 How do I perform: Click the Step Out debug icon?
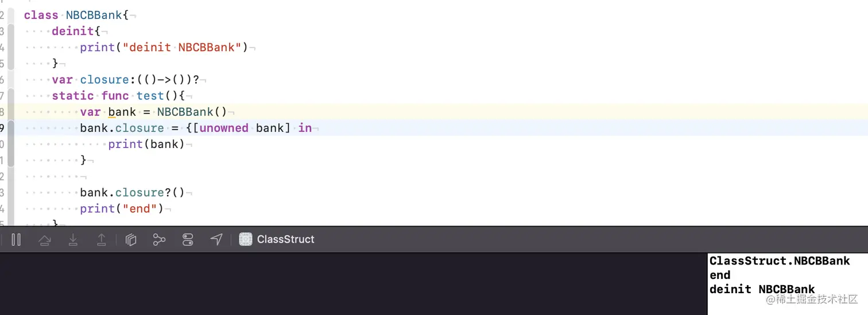[x=101, y=239]
